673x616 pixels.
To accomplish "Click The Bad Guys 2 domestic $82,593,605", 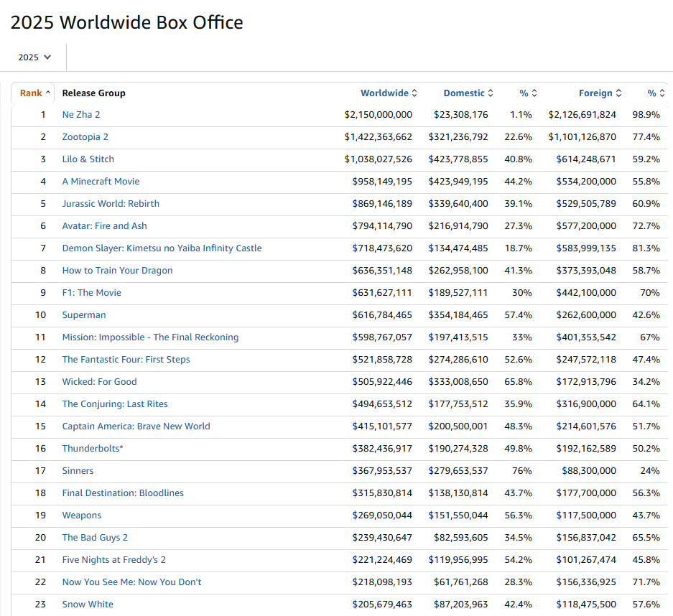I will (x=460, y=538).
